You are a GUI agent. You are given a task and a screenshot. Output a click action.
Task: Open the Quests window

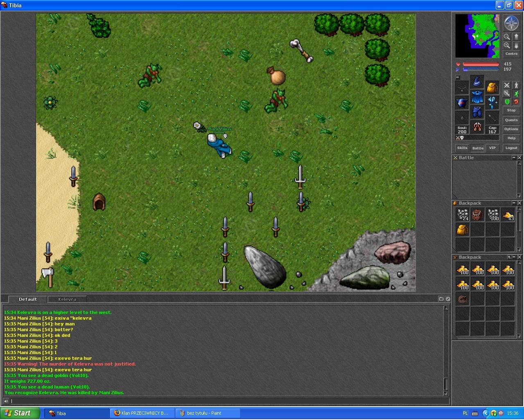(511, 120)
